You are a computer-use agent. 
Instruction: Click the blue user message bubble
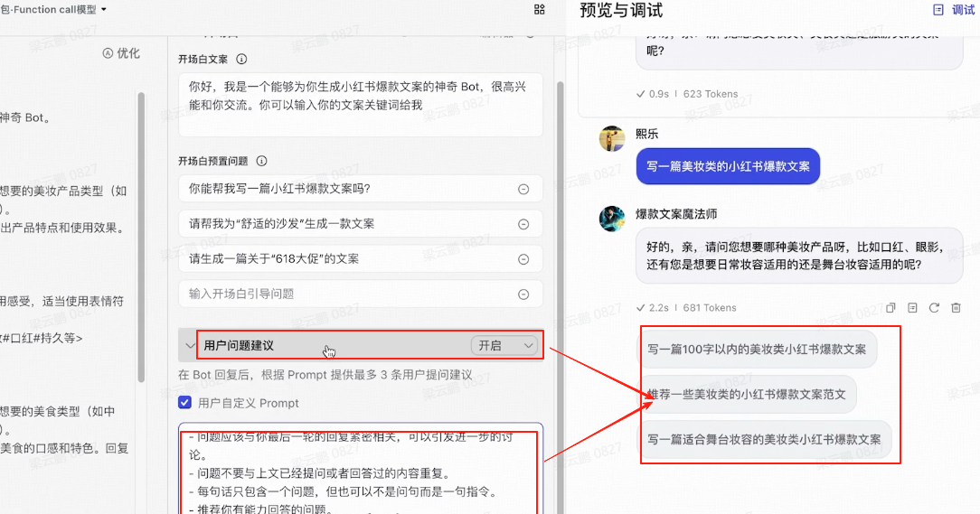coord(728,166)
